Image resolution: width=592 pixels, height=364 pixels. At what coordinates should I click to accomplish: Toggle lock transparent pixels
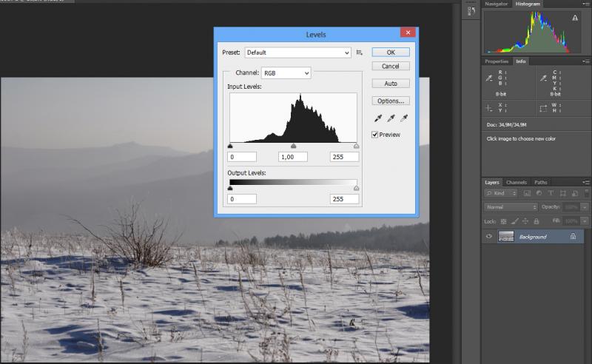tap(503, 221)
